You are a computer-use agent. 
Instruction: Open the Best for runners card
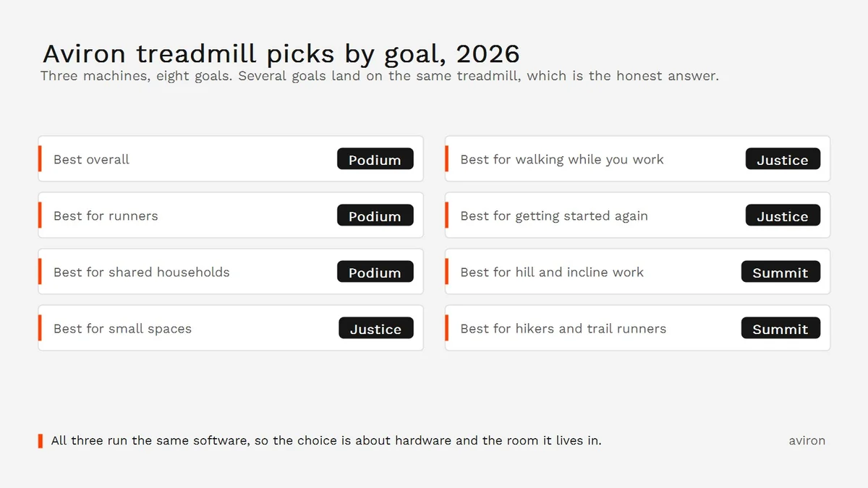click(231, 215)
